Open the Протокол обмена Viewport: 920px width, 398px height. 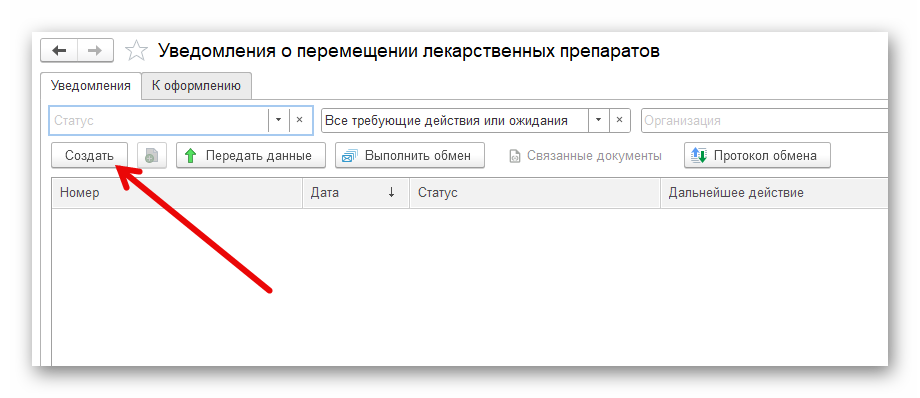tap(757, 156)
